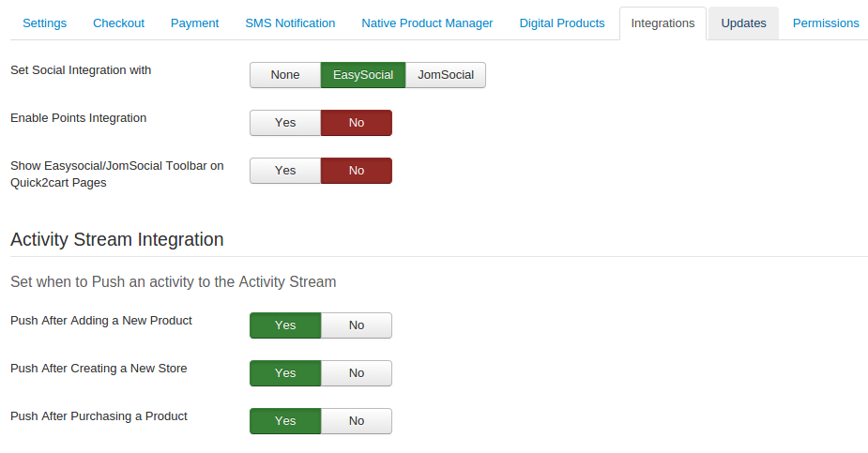Click No for the Easysocial/JomSocial toolbar option

[x=357, y=171]
